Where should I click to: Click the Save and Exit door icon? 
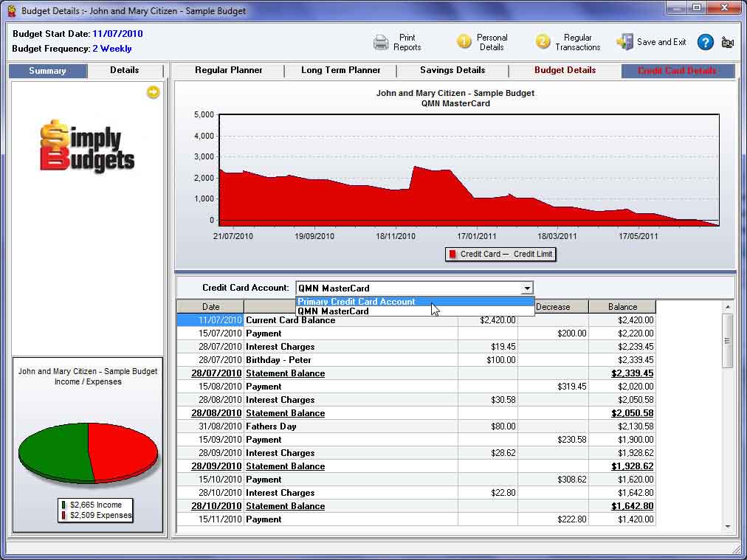(624, 42)
